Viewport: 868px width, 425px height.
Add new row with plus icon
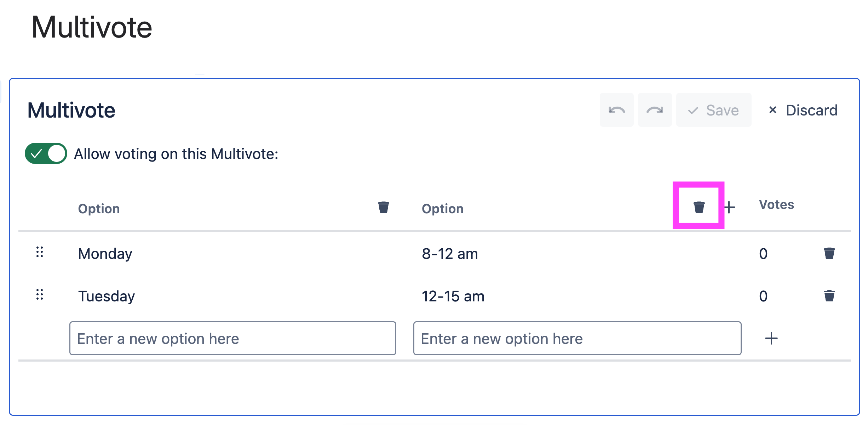click(x=771, y=339)
